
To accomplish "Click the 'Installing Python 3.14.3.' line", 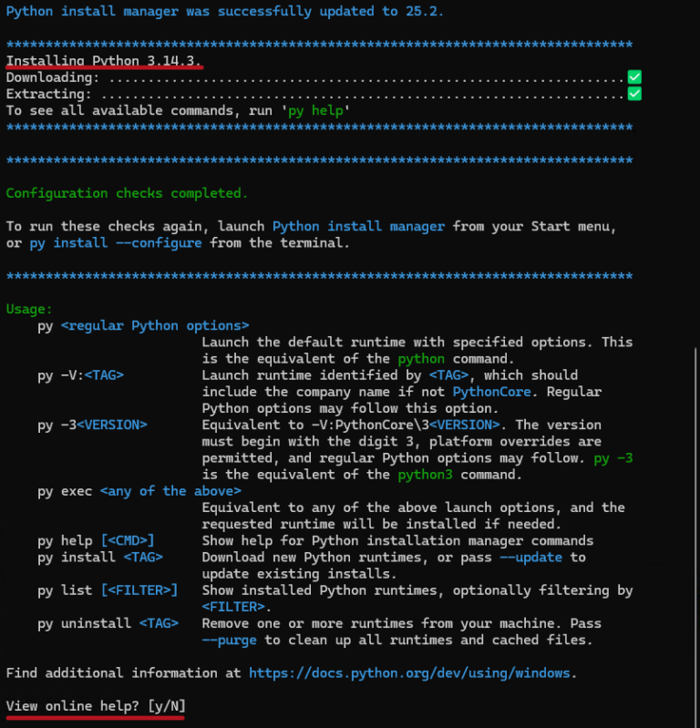I will 103,61.
